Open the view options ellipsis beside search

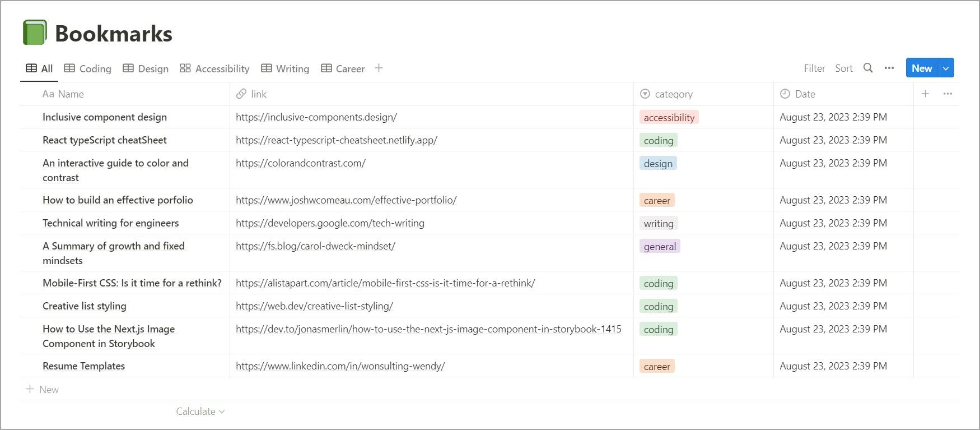pyautogui.click(x=889, y=68)
